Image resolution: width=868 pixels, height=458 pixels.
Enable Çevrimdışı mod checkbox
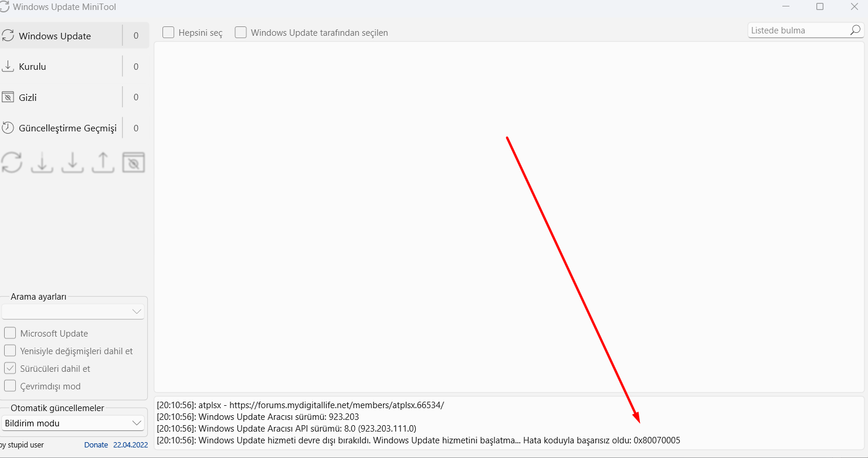tap(10, 386)
